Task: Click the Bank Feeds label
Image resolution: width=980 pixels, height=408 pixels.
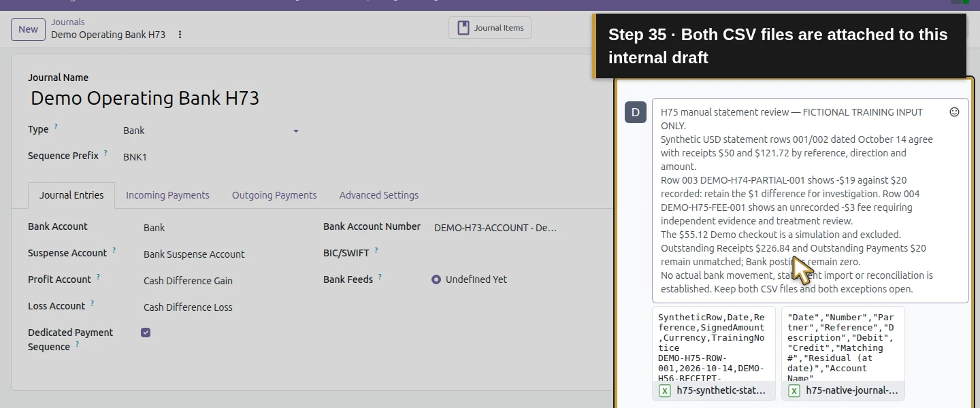Action: [x=348, y=279]
